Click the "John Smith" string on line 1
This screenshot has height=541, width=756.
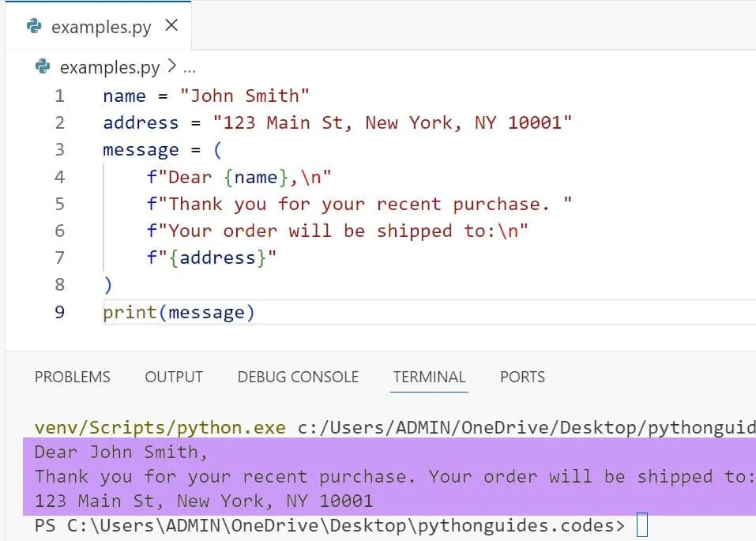click(x=245, y=96)
